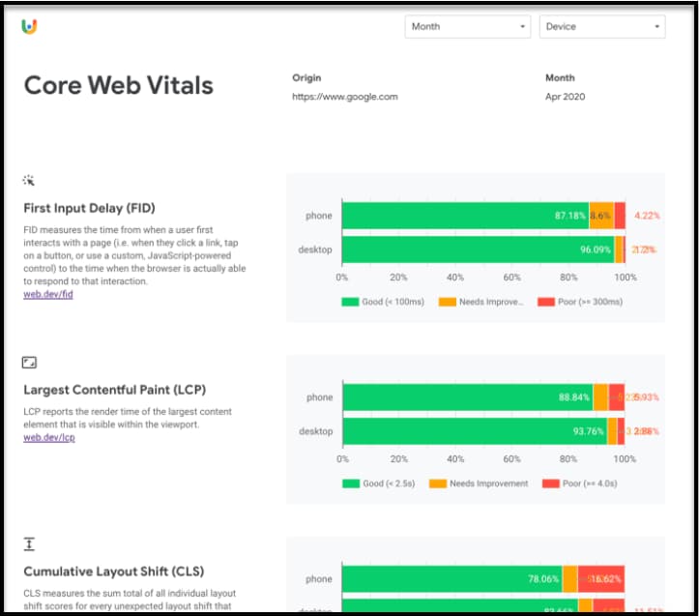Click the Apr 2020 month value
Screen dimensions: 699x616
point(566,97)
